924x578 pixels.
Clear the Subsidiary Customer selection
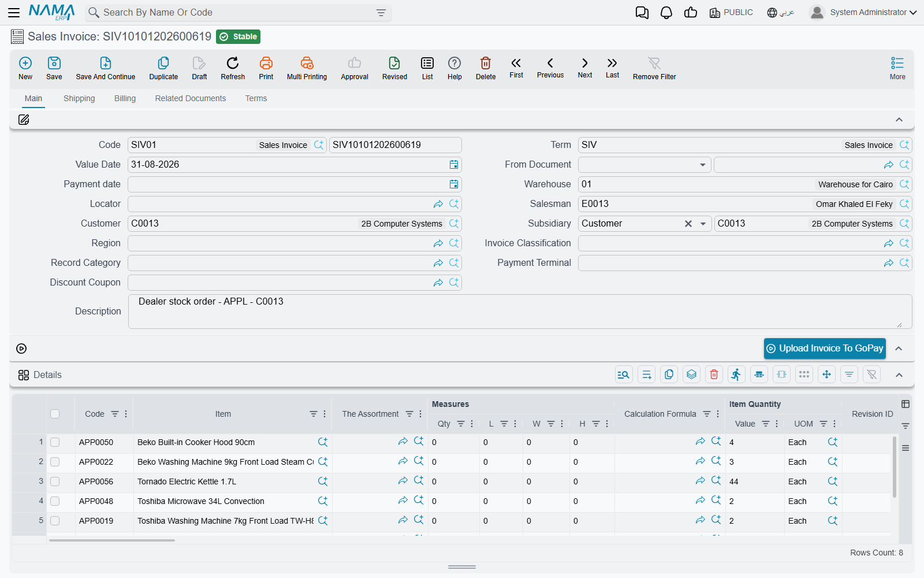tap(688, 224)
